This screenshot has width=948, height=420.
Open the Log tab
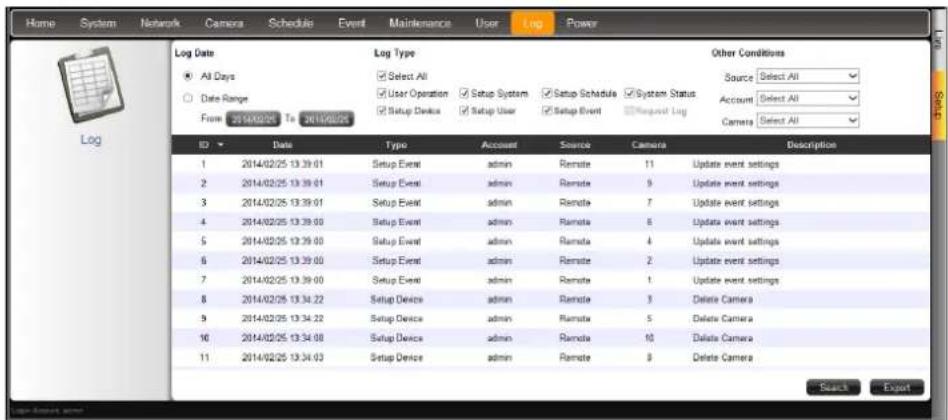(531, 24)
